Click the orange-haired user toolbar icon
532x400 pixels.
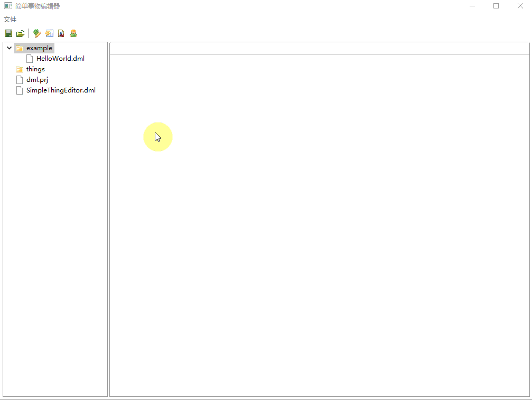(x=73, y=33)
